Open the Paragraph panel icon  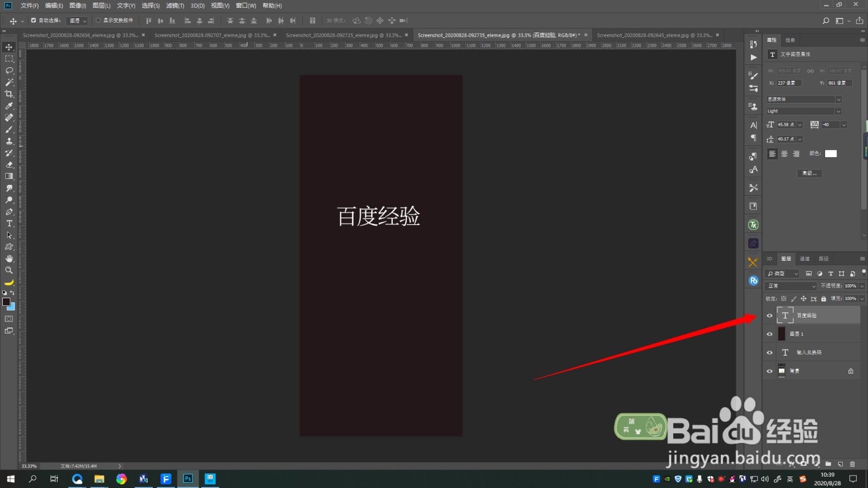(753, 138)
